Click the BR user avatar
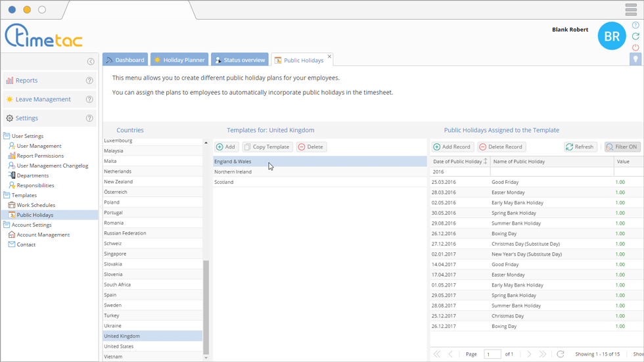This screenshot has height=362, width=644. pyautogui.click(x=611, y=37)
